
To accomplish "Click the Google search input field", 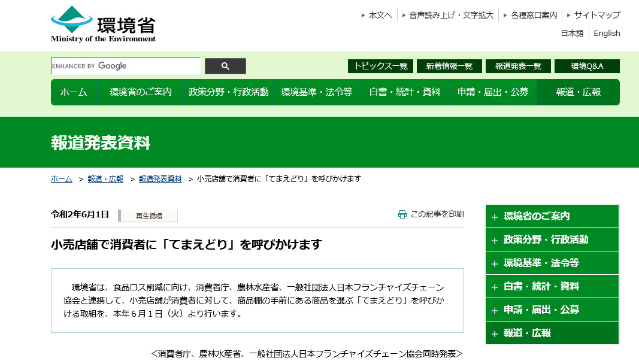I will click(x=126, y=66).
